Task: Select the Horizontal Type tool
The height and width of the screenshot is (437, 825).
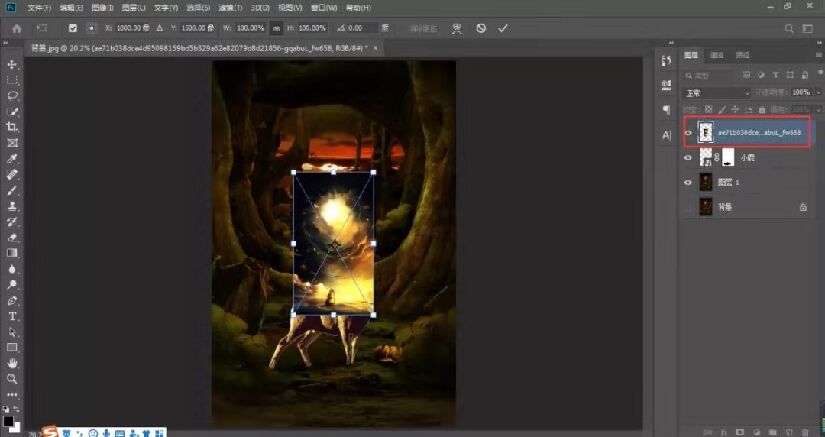Action: coord(12,316)
